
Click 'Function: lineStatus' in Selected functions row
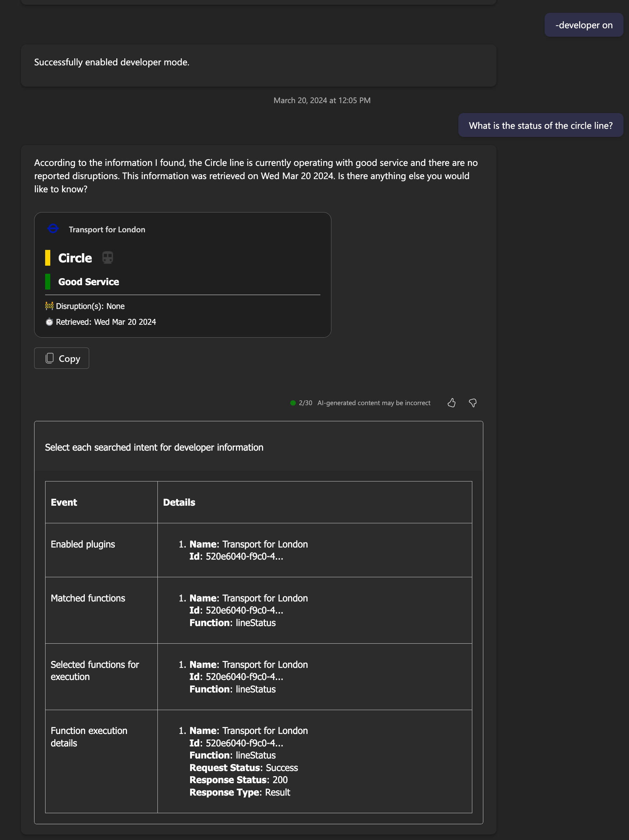[232, 689]
